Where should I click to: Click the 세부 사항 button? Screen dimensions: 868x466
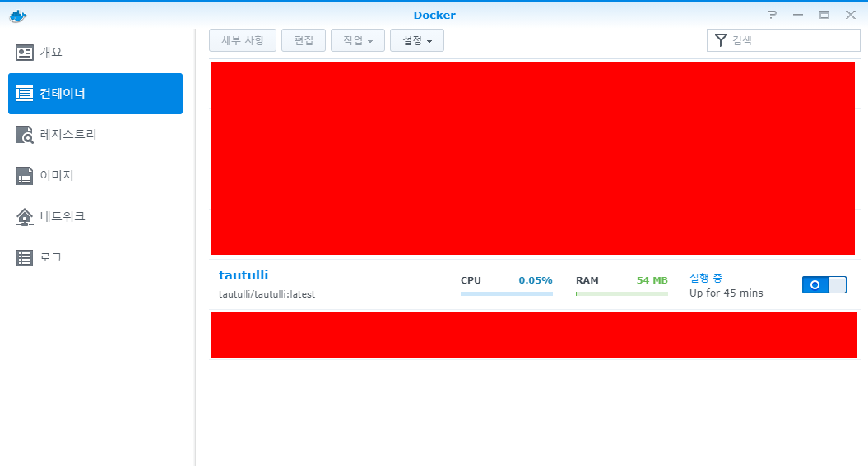243,40
